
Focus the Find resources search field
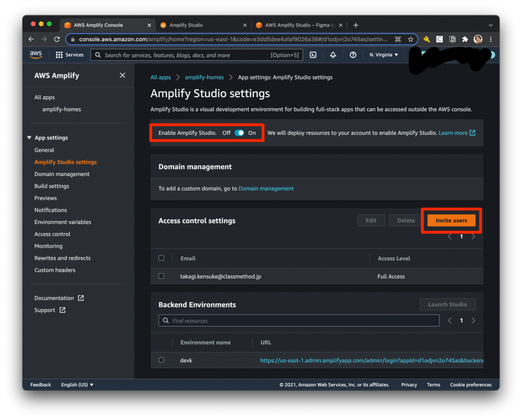(299, 321)
